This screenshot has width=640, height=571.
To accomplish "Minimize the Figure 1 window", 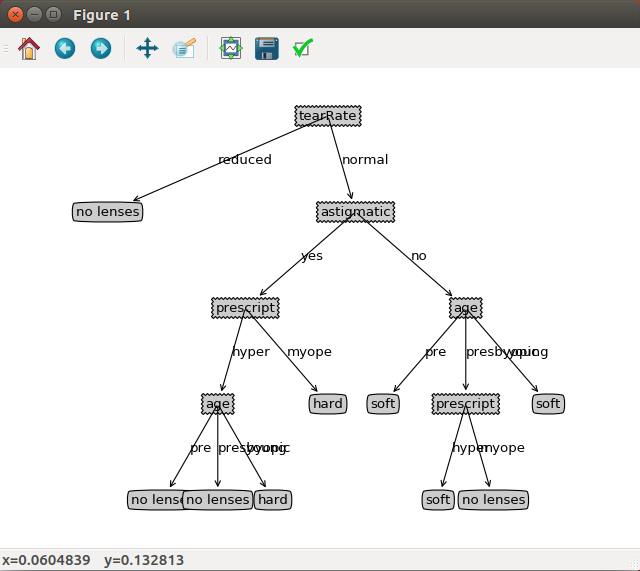I will point(34,15).
